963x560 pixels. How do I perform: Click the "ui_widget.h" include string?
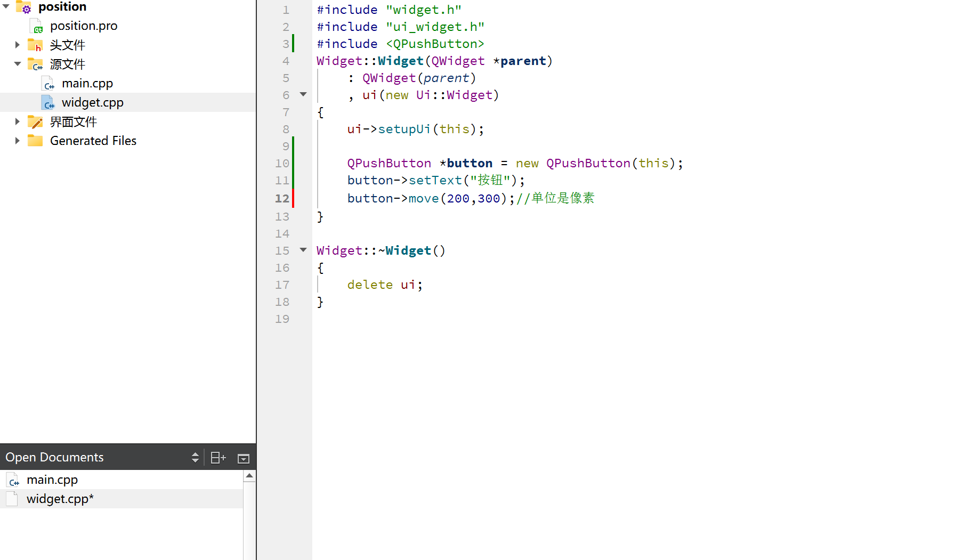click(x=435, y=27)
